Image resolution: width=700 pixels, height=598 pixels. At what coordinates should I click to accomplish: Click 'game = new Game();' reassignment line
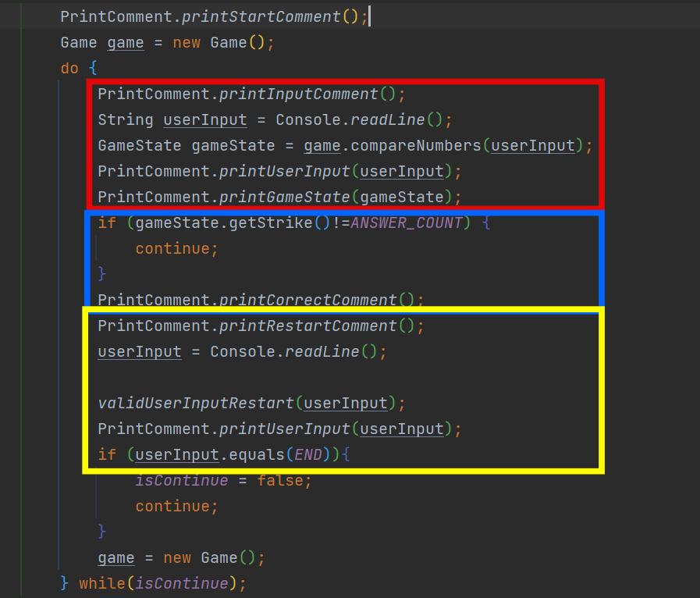coord(181,558)
